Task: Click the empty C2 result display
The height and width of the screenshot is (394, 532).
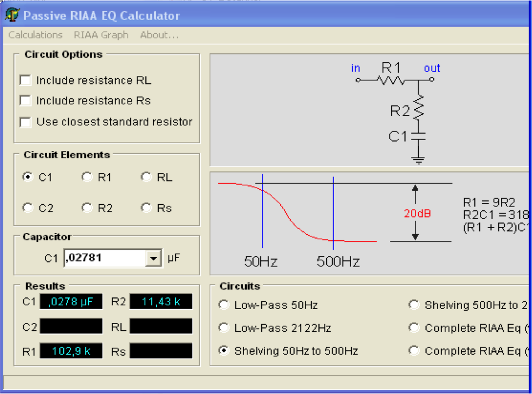Action: [x=71, y=326]
